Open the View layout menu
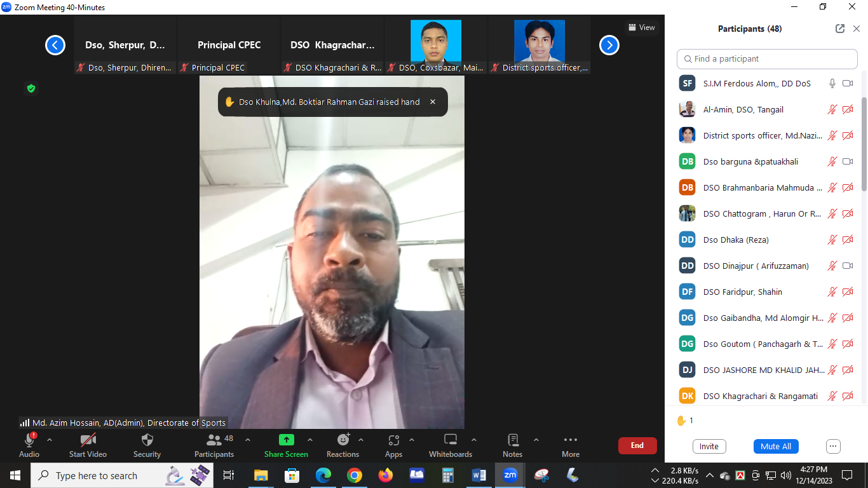Screen dimensions: 868x488 coord(641,27)
